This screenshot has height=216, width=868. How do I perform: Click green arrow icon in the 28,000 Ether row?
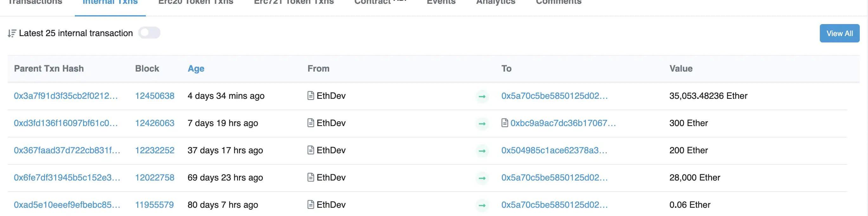point(482,178)
